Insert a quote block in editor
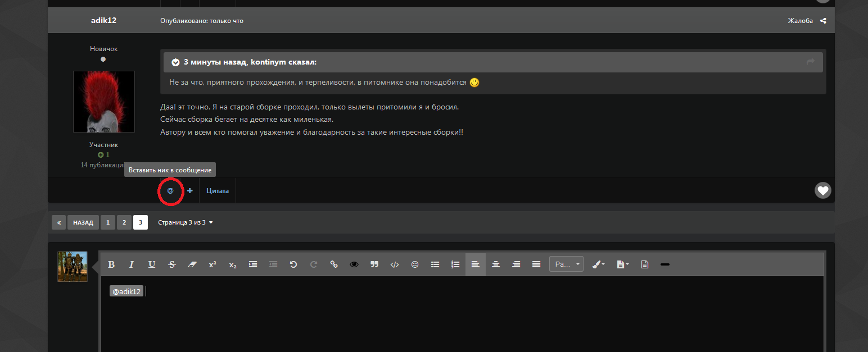The image size is (868, 352). (x=374, y=264)
